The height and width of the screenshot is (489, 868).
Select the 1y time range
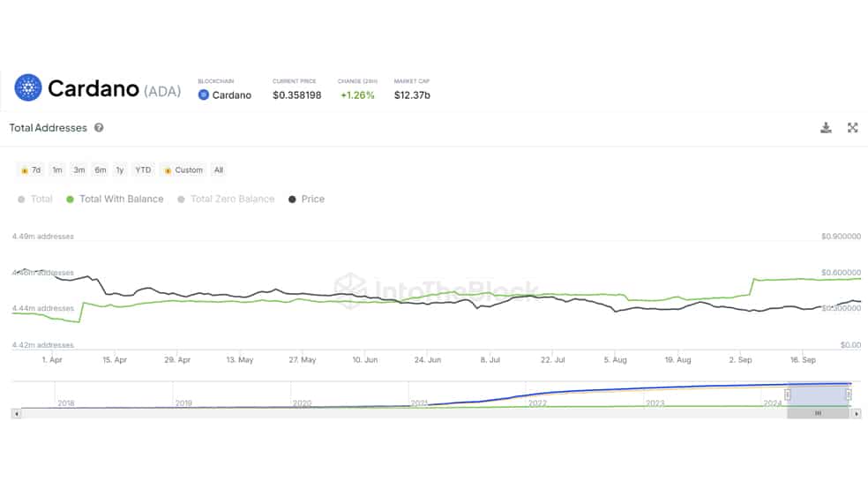[120, 170]
